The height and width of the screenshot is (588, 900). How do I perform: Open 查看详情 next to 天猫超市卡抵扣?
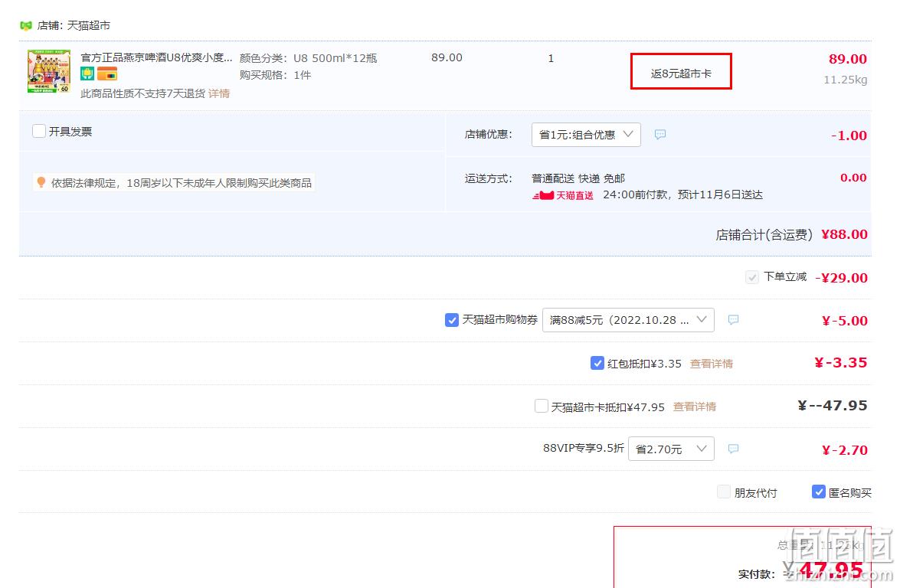click(x=695, y=407)
